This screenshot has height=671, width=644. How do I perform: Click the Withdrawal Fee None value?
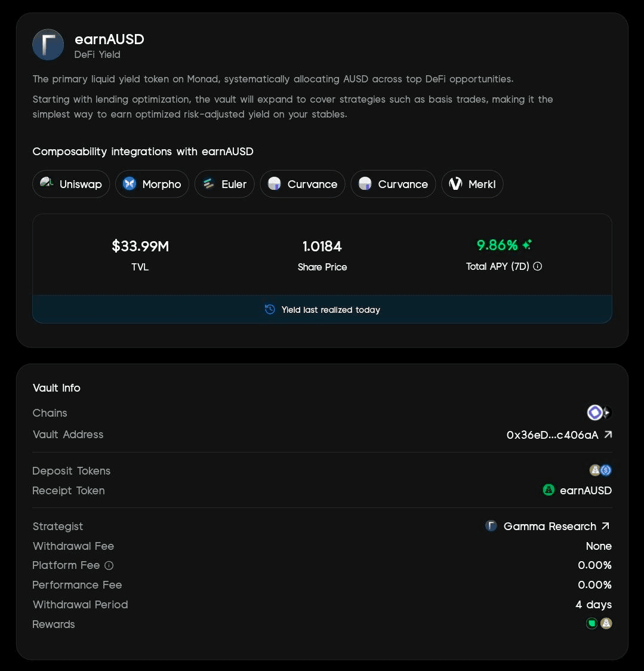click(599, 546)
